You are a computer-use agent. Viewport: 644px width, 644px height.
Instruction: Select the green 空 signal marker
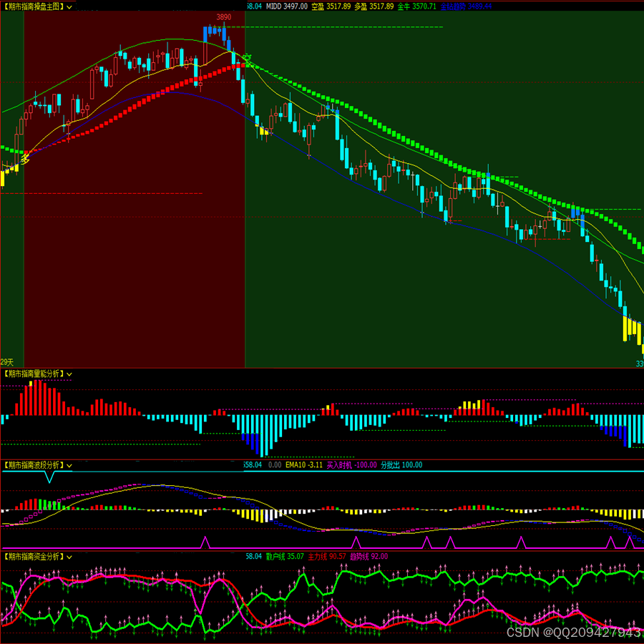pos(246,59)
